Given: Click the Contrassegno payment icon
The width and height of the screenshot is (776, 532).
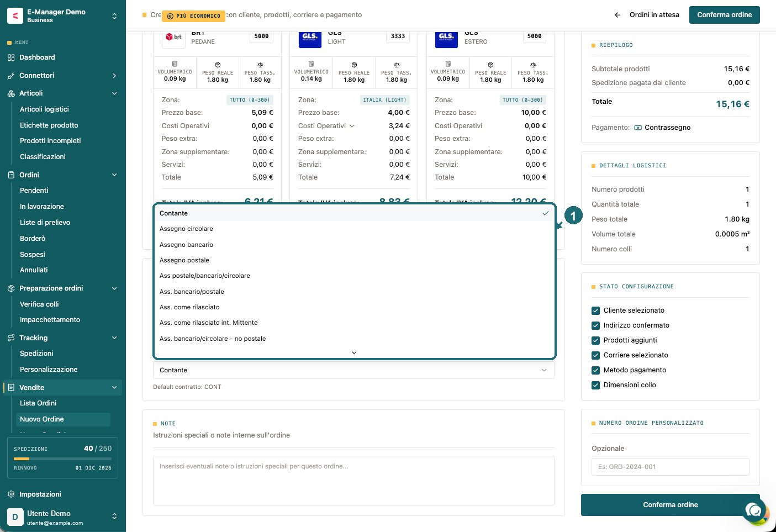Looking at the screenshot, I should click(638, 128).
